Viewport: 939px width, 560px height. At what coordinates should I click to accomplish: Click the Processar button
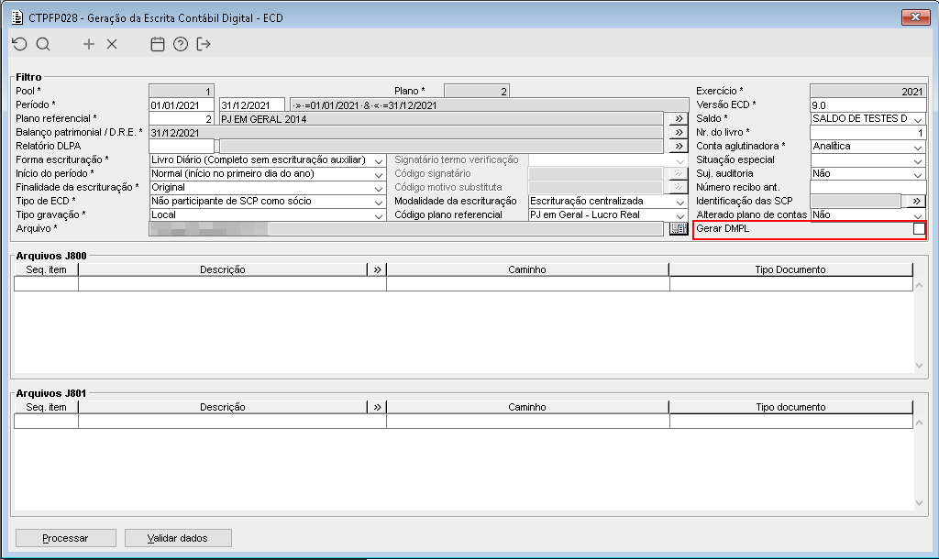[66, 538]
